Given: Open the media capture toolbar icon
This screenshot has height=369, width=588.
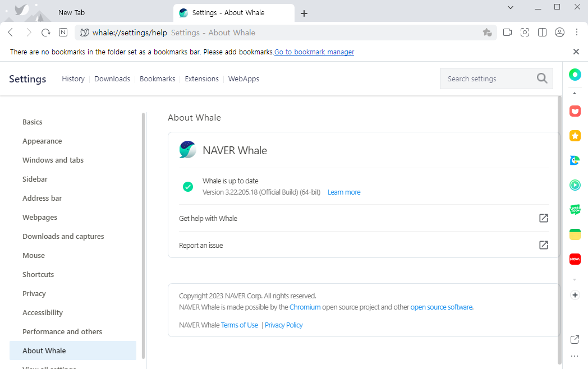Looking at the screenshot, I should coord(507,33).
